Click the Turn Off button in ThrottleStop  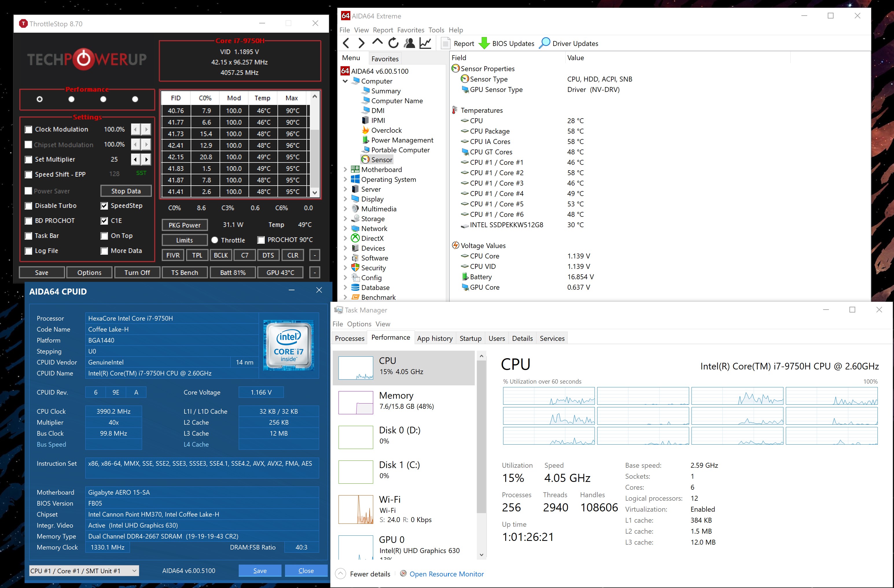coord(137,272)
